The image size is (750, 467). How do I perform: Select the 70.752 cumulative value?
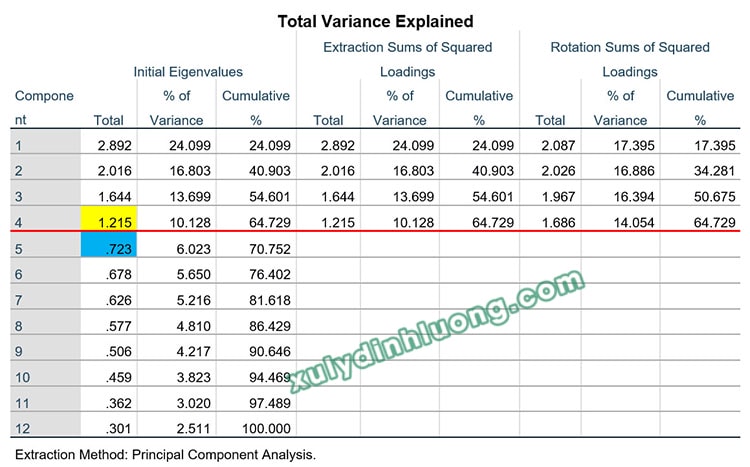click(270, 249)
